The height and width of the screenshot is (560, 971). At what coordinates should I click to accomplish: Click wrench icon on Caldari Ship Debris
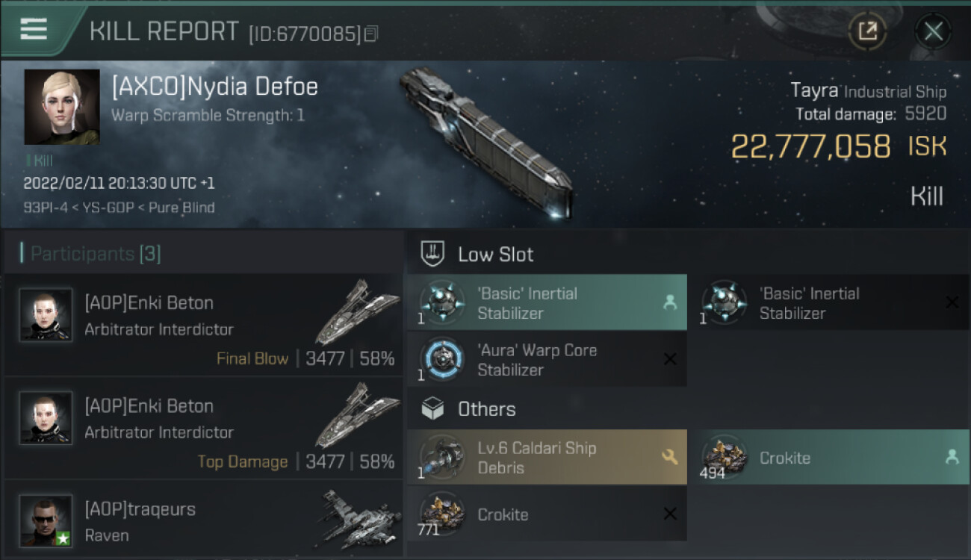coord(670,457)
